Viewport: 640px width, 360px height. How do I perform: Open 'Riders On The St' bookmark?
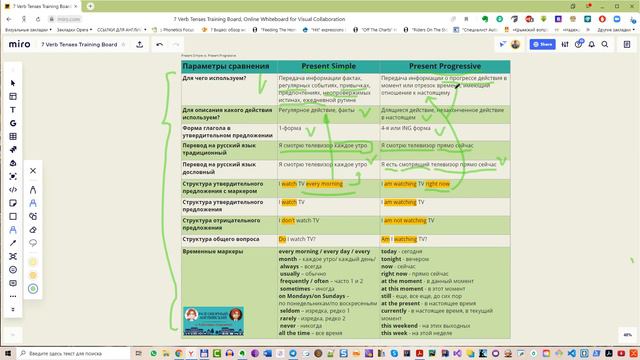coord(425,30)
